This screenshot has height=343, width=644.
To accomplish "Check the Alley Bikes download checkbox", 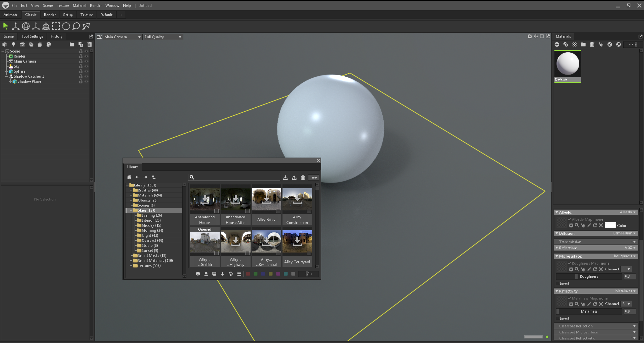I will point(278,211).
